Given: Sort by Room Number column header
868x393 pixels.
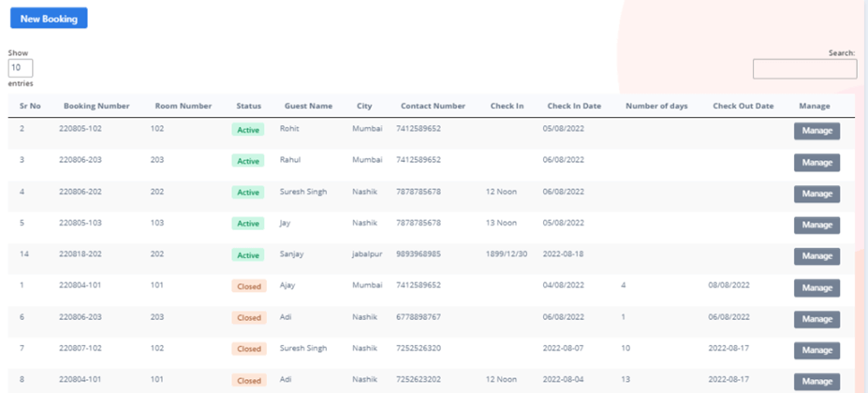Looking at the screenshot, I should [x=184, y=106].
